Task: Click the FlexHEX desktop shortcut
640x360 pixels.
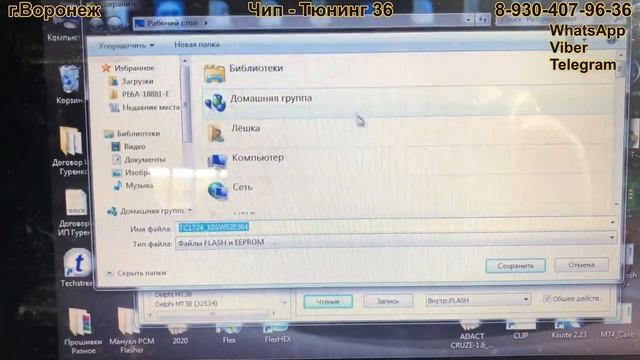Action: [x=278, y=333]
